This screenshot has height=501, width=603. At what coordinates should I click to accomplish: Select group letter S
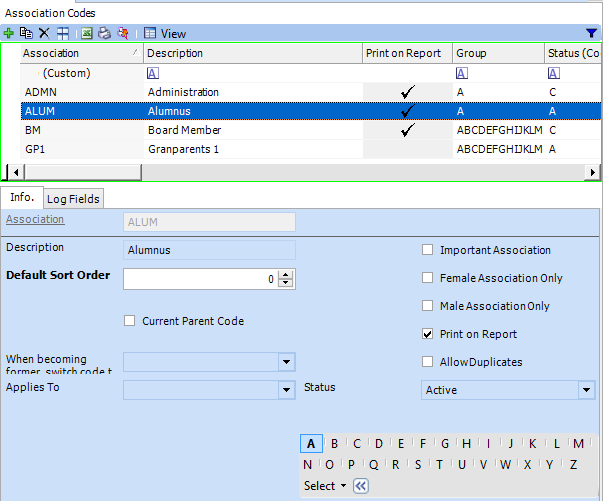click(418, 464)
